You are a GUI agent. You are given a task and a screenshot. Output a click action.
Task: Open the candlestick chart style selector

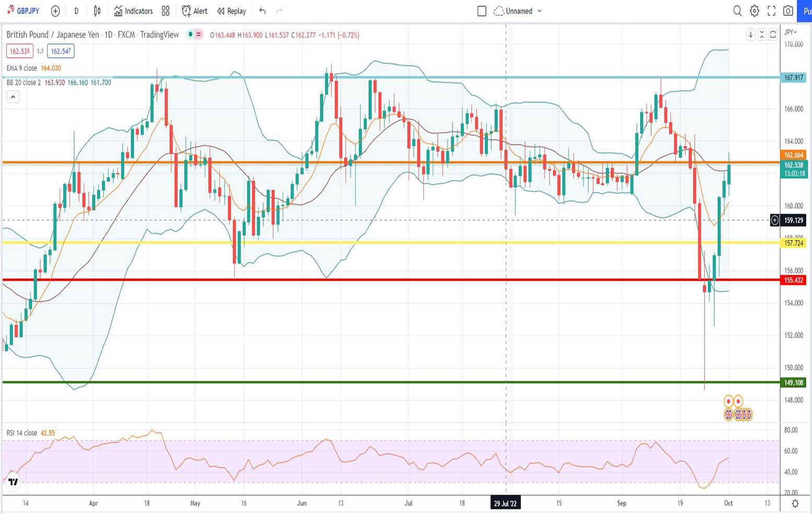coord(97,11)
